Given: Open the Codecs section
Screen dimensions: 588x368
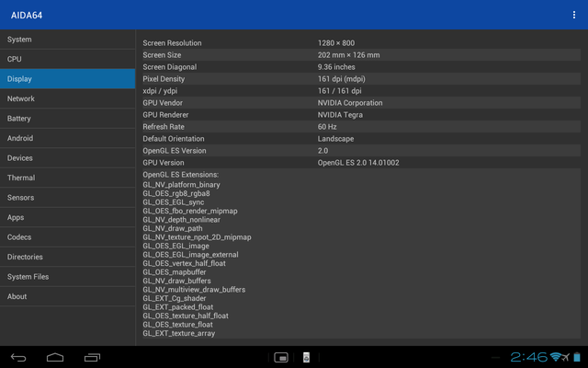Looking at the screenshot, I should pos(67,237).
